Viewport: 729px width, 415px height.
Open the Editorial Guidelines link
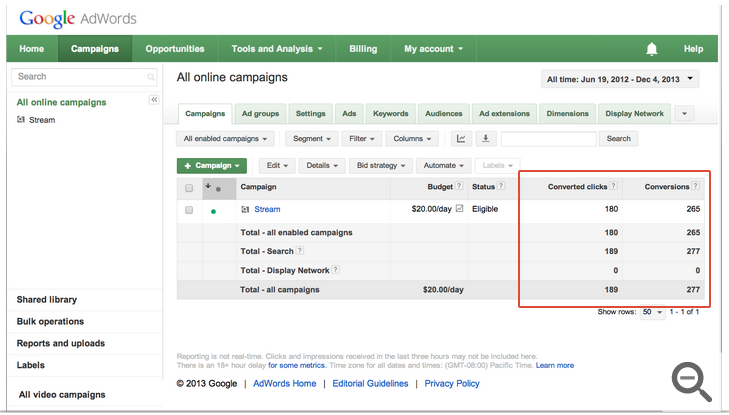click(370, 383)
